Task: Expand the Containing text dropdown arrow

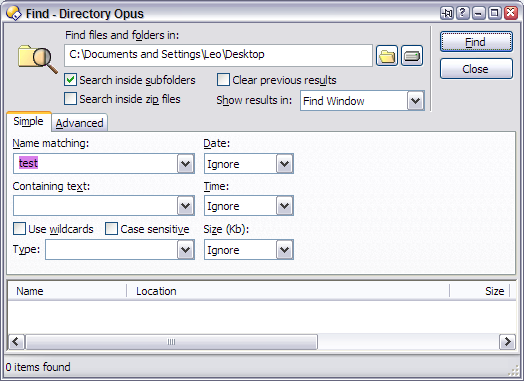Action: [x=185, y=206]
